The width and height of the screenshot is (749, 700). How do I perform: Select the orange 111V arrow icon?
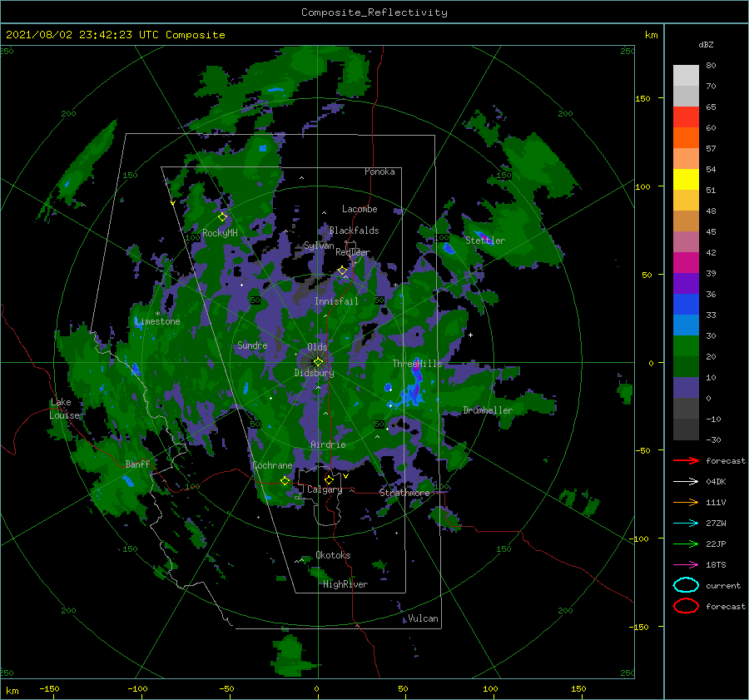click(x=686, y=502)
